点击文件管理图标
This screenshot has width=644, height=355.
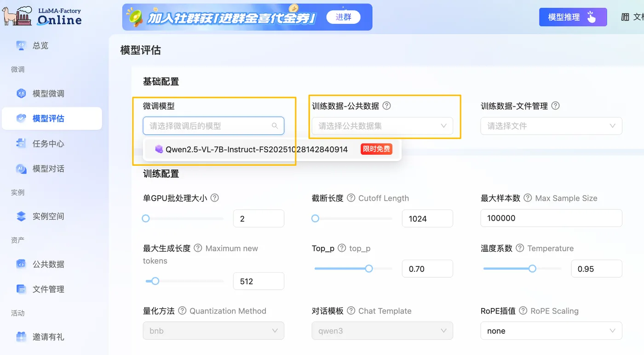click(x=21, y=289)
